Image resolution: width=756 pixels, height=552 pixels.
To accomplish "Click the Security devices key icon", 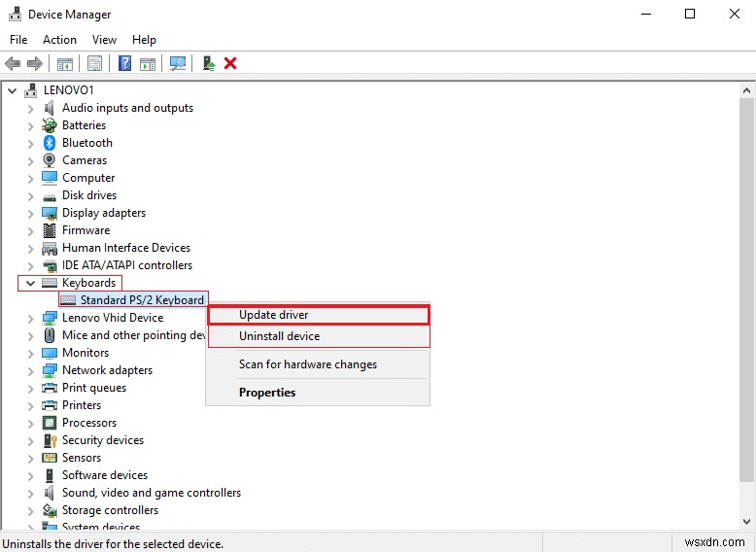I will [50, 440].
